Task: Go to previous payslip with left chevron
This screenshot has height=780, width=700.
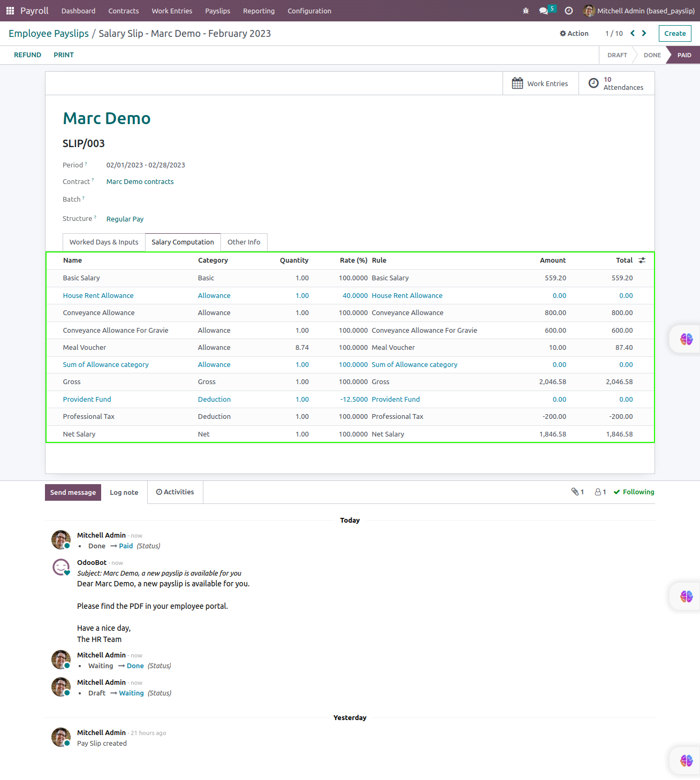Action: coord(633,33)
